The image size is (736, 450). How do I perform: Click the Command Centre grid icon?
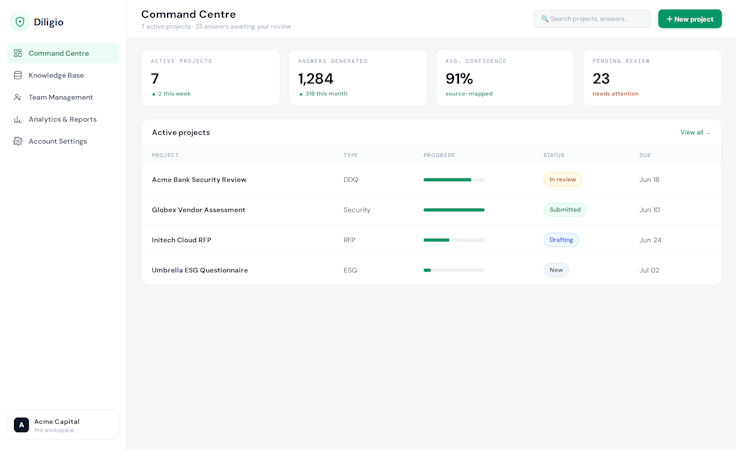(x=18, y=53)
